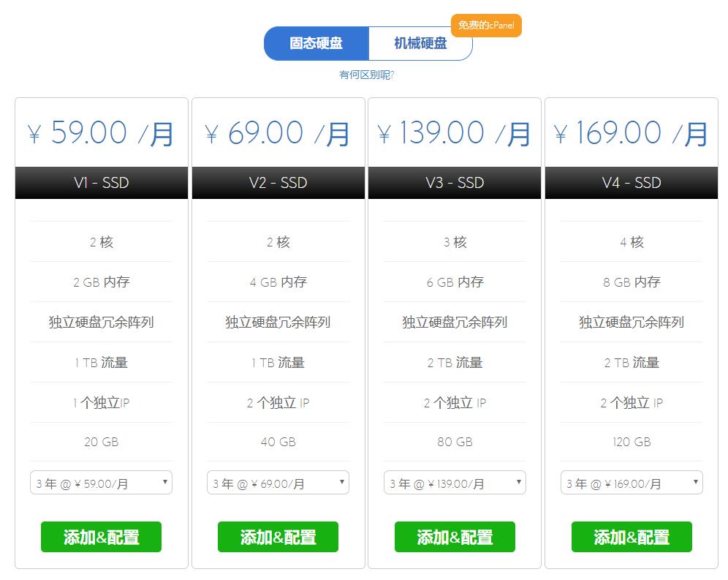The image size is (728, 580).
Task: Click the orange 免费的cPanel badge
Action: point(486,26)
